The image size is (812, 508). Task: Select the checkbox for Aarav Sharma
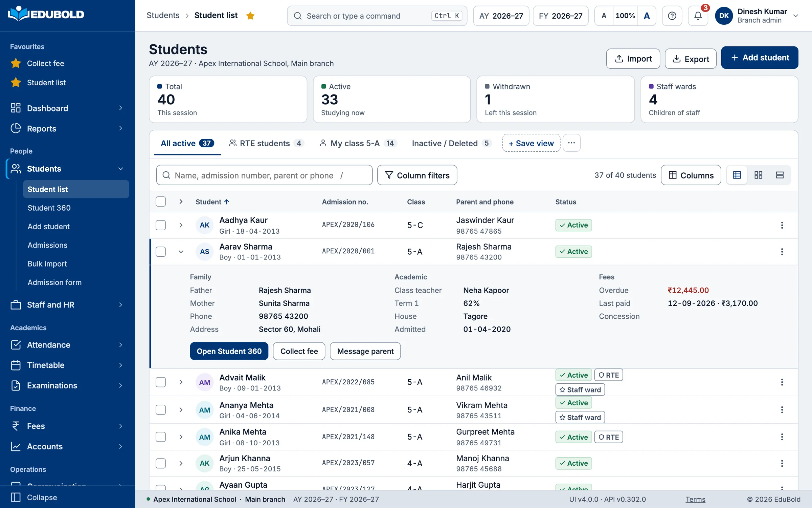[x=161, y=252]
